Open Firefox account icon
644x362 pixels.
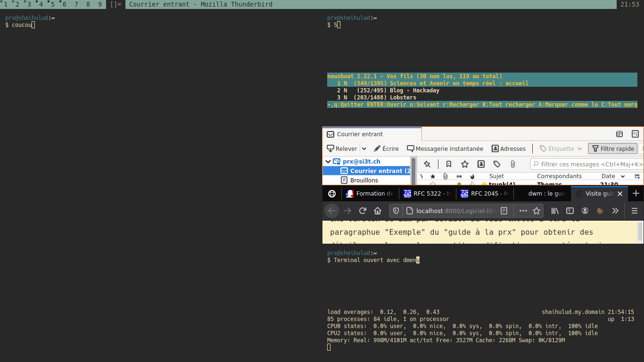click(585, 211)
